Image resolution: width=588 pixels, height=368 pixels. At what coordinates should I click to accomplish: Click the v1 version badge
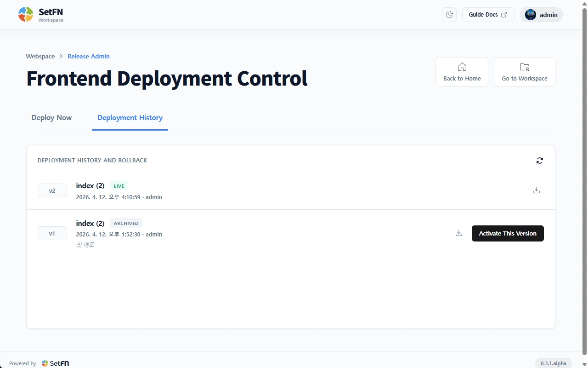(x=52, y=233)
